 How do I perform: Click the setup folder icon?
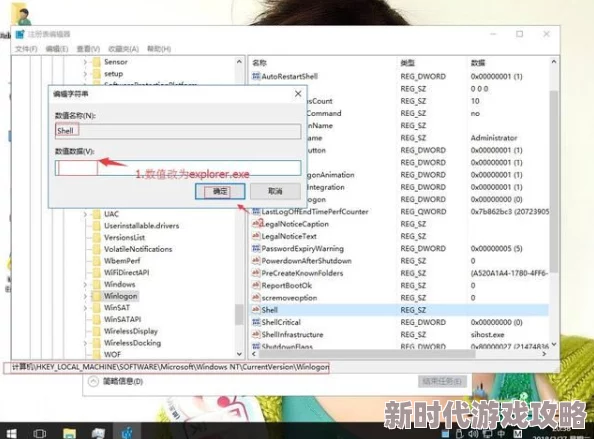point(97,73)
